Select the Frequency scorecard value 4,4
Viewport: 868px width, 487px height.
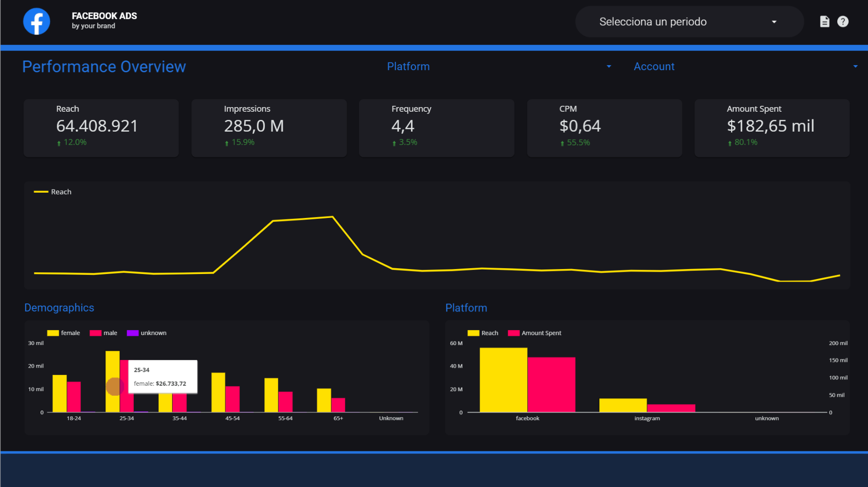(403, 126)
